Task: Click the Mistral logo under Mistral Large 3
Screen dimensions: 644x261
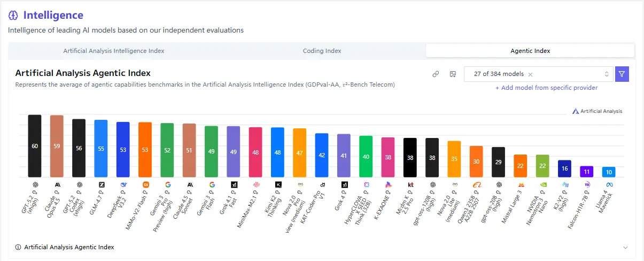Action: pyautogui.click(x=521, y=185)
